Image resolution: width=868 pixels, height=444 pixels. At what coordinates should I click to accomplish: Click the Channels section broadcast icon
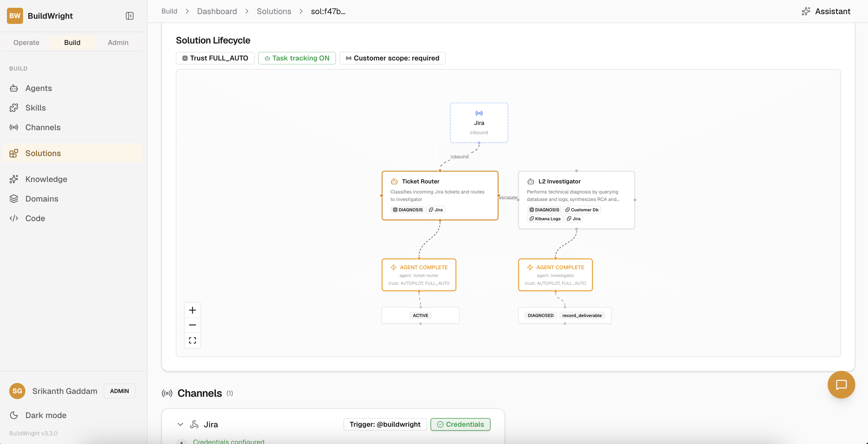[x=167, y=393]
